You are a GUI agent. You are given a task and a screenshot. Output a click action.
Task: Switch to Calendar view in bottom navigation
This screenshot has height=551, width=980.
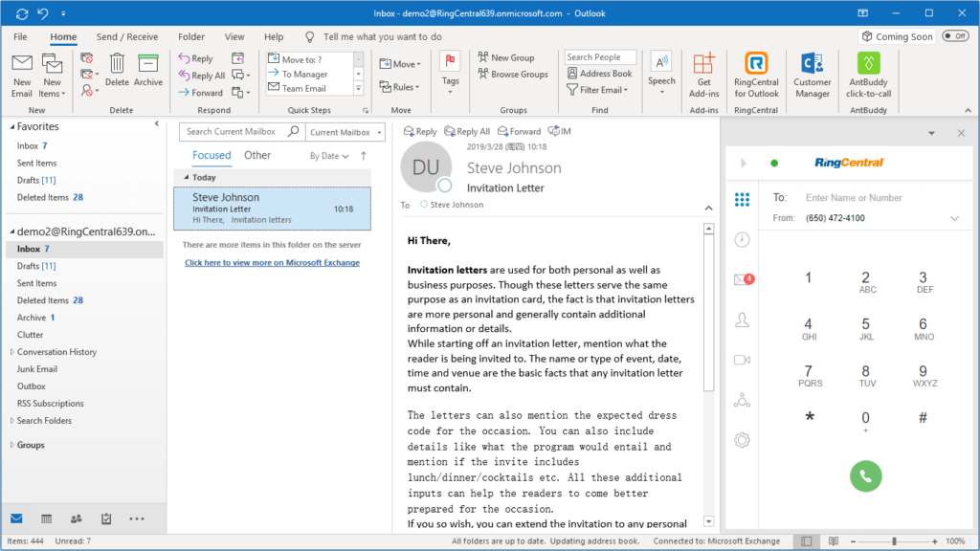pyautogui.click(x=46, y=518)
